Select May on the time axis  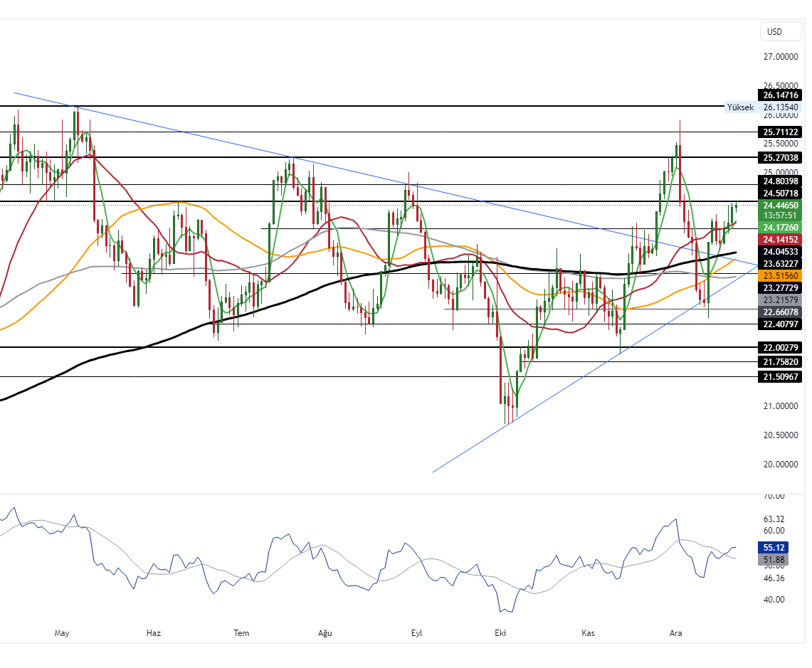[x=62, y=632]
